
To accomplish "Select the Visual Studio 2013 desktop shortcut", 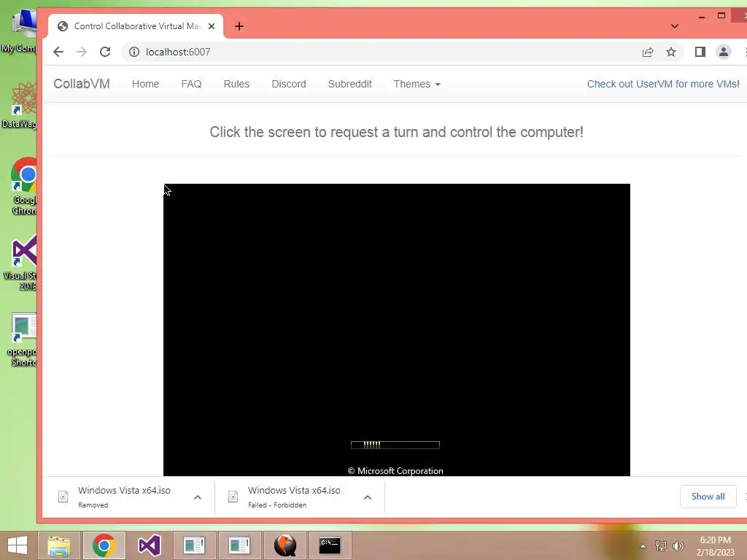I will click(21, 262).
